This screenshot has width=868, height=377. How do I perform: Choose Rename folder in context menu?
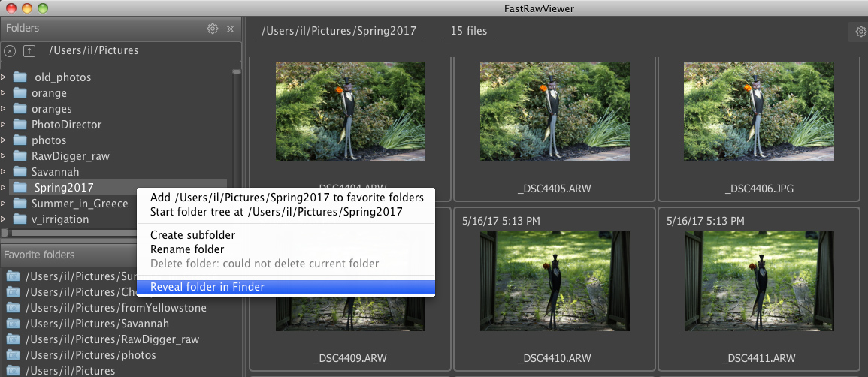[x=187, y=249]
